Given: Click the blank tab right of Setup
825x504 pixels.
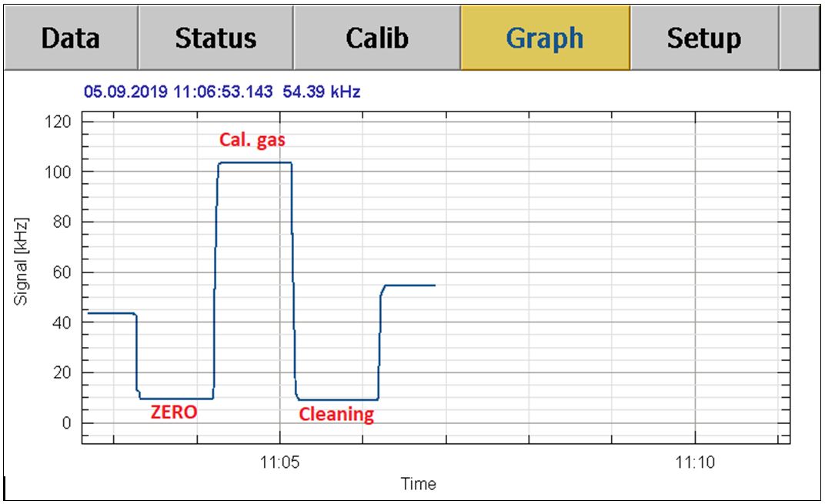Looking at the screenshot, I should pyautogui.click(x=800, y=38).
